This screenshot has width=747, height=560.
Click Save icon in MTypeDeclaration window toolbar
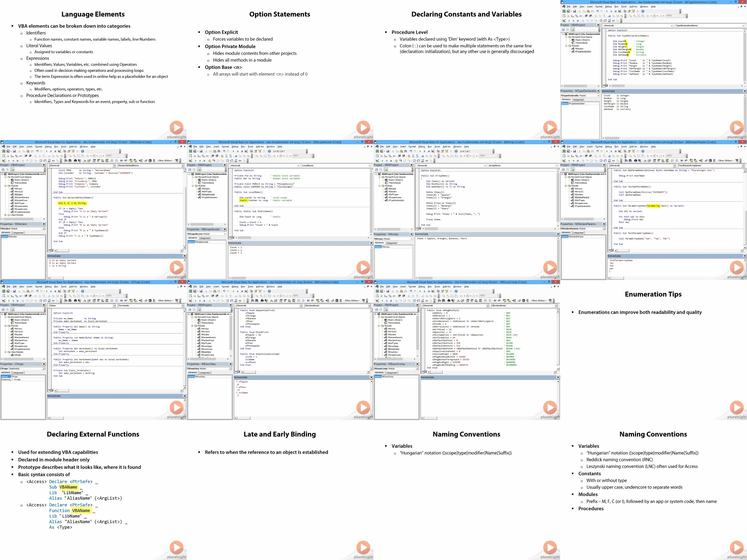click(x=574, y=11)
